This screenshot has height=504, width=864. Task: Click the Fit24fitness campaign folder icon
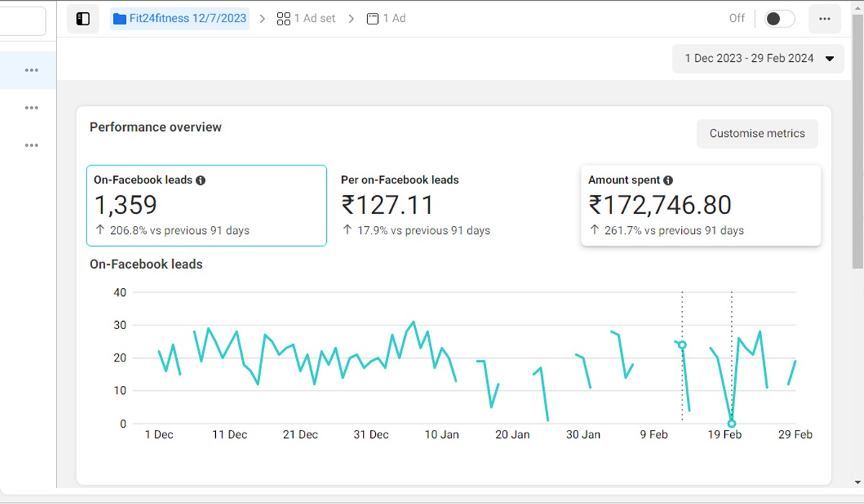click(120, 19)
